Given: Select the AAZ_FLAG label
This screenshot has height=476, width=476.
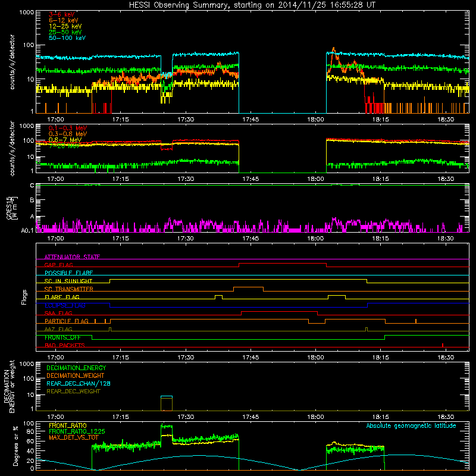Looking at the screenshot, I should coord(58,329).
